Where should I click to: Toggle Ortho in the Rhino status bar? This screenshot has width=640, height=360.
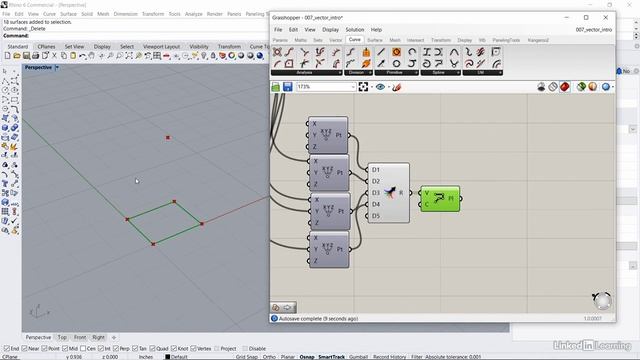click(269, 357)
